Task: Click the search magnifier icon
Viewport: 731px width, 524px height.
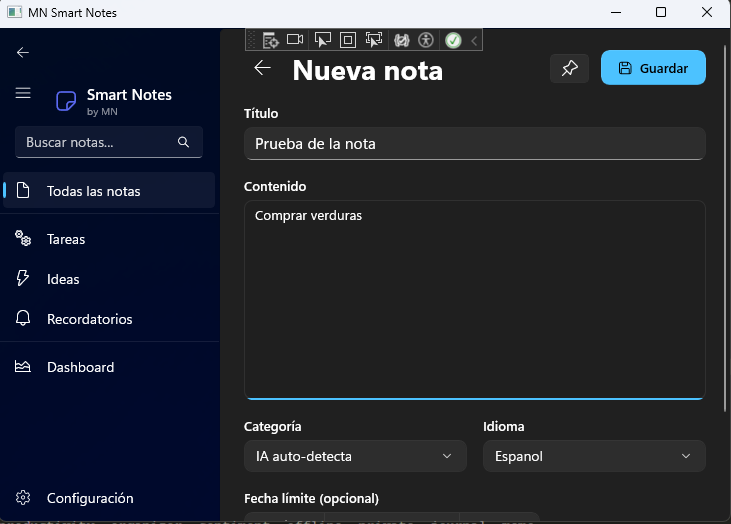Action: 184,142
